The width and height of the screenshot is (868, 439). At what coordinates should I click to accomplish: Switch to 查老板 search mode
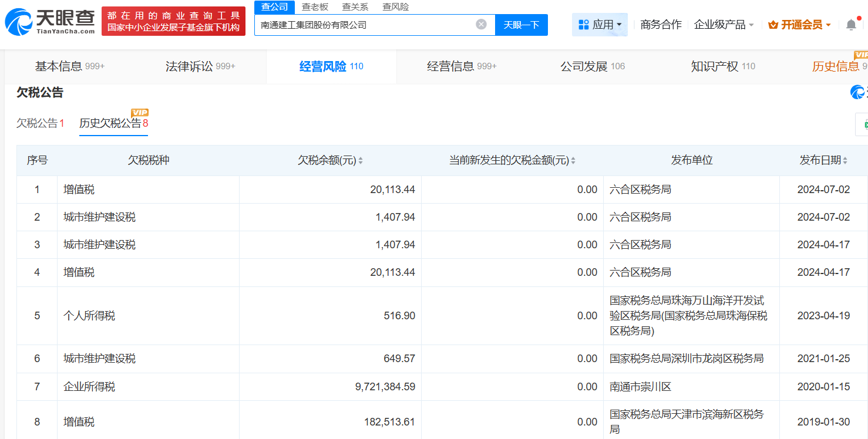click(315, 7)
